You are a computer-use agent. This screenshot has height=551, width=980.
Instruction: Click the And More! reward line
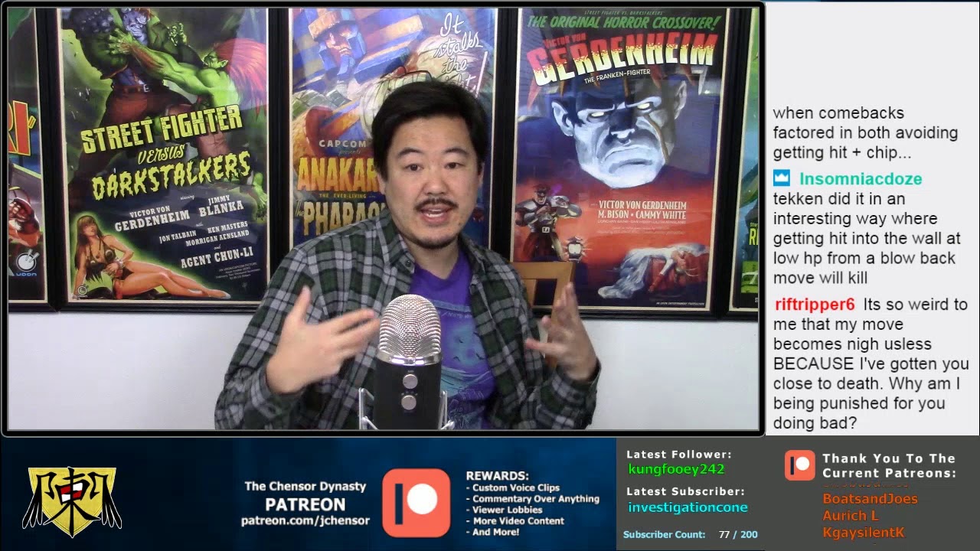pyautogui.click(x=493, y=532)
